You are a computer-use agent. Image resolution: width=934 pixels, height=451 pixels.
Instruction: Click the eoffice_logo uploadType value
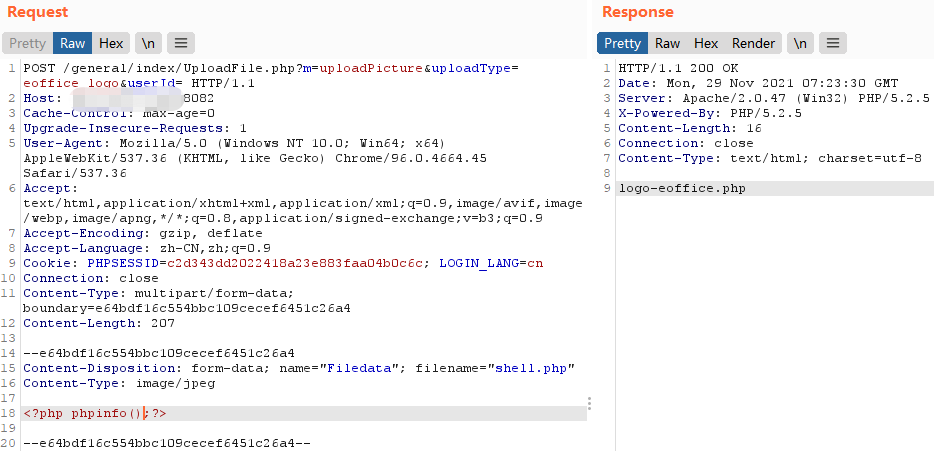[71, 83]
